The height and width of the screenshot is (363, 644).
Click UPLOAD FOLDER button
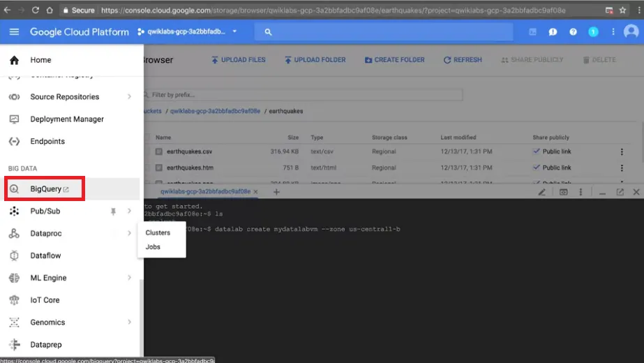315,60
